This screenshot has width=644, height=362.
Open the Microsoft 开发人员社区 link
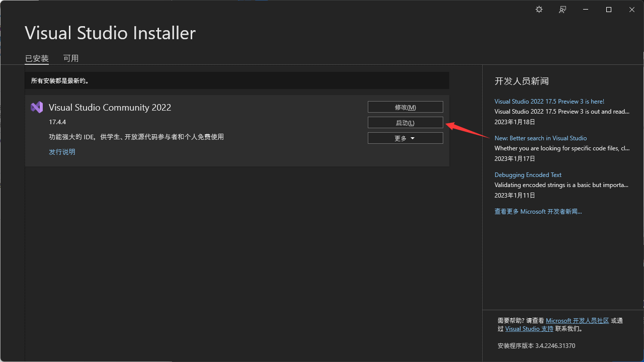coord(578,321)
